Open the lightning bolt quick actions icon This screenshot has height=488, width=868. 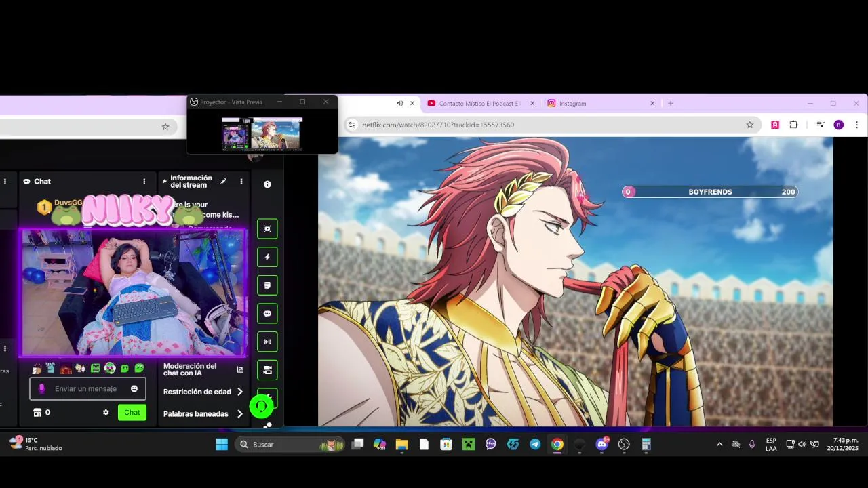tap(267, 258)
